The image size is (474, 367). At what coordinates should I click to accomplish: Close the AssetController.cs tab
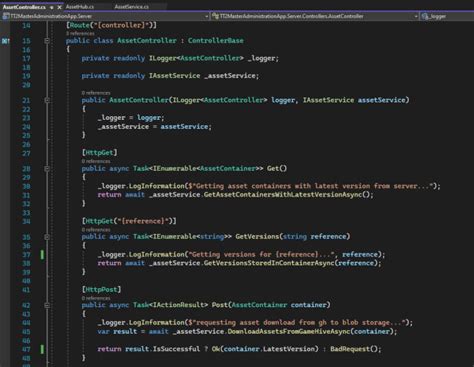[59, 7]
